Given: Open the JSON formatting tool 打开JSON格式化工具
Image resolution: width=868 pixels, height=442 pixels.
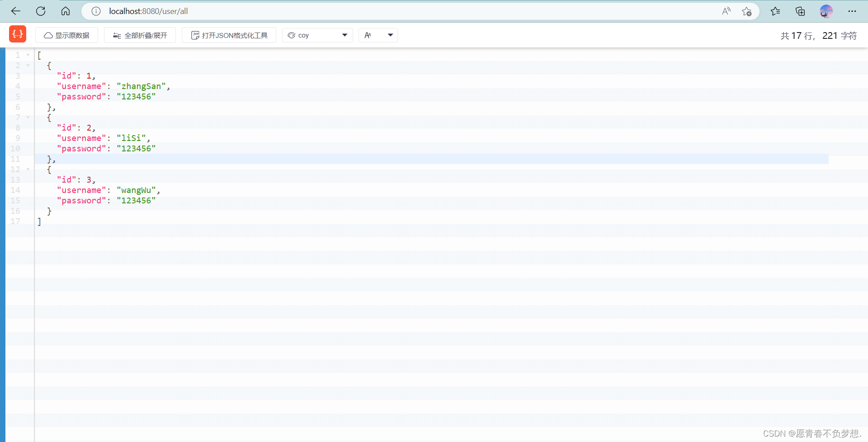Looking at the screenshot, I should pos(229,35).
